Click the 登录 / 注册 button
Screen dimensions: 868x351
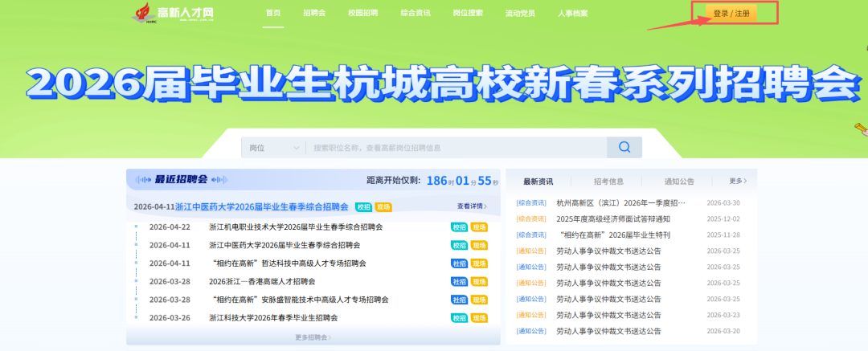[731, 14]
